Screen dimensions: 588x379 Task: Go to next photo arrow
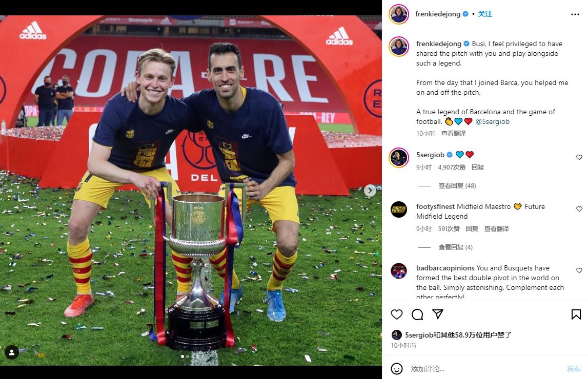click(x=370, y=191)
